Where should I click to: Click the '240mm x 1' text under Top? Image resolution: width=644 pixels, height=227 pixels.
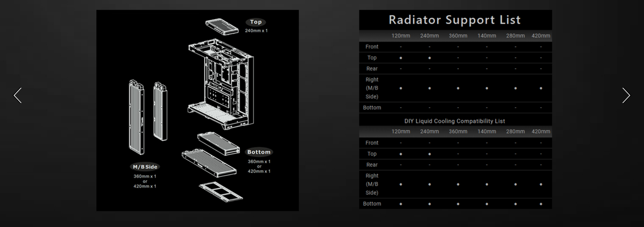tap(256, 31)
